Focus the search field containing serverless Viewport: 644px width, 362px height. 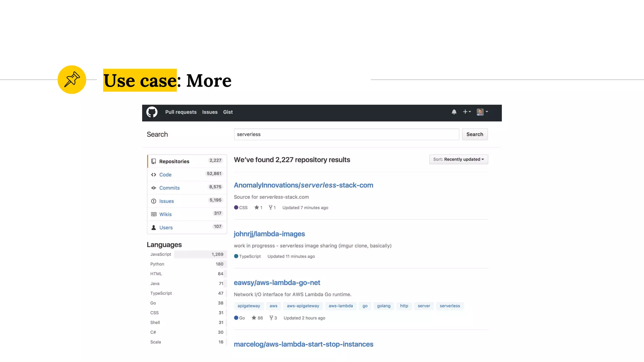click(x=347, y=134)
